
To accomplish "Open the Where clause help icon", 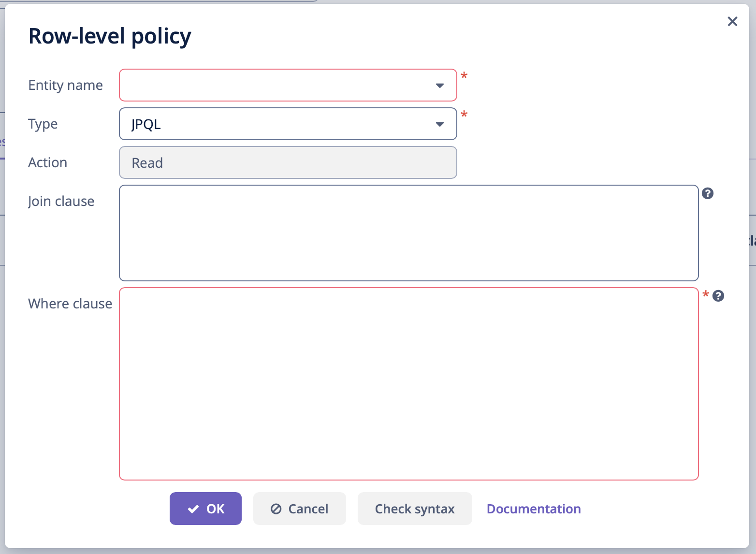I will (x=718, y=296).
